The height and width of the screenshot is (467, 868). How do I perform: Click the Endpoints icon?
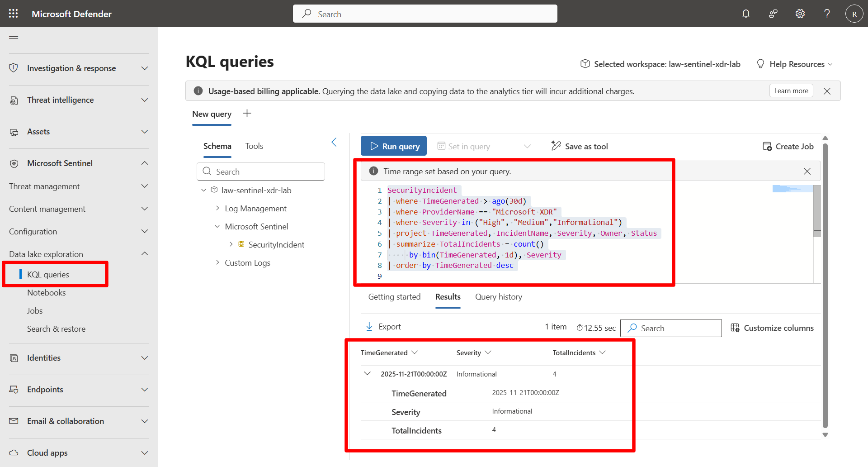[x=14, y=390]
